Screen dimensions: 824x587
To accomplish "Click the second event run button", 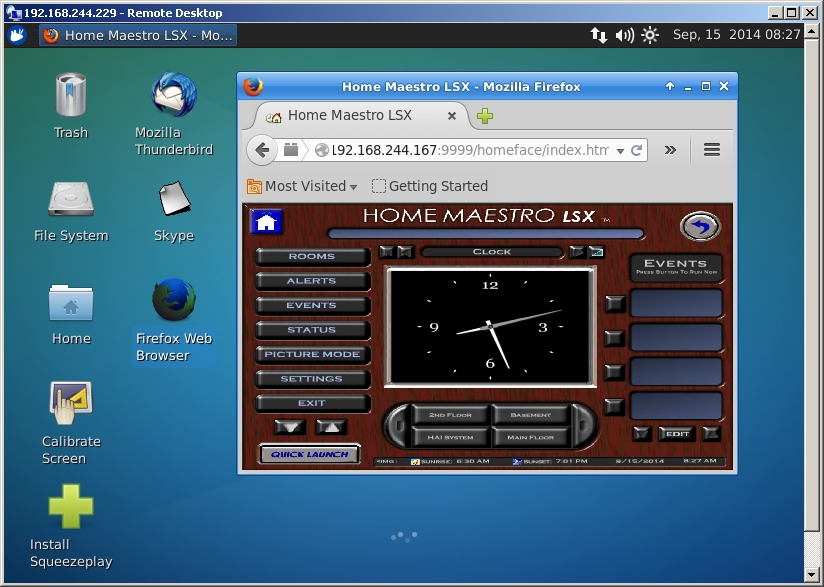I will tap(614, 338).
